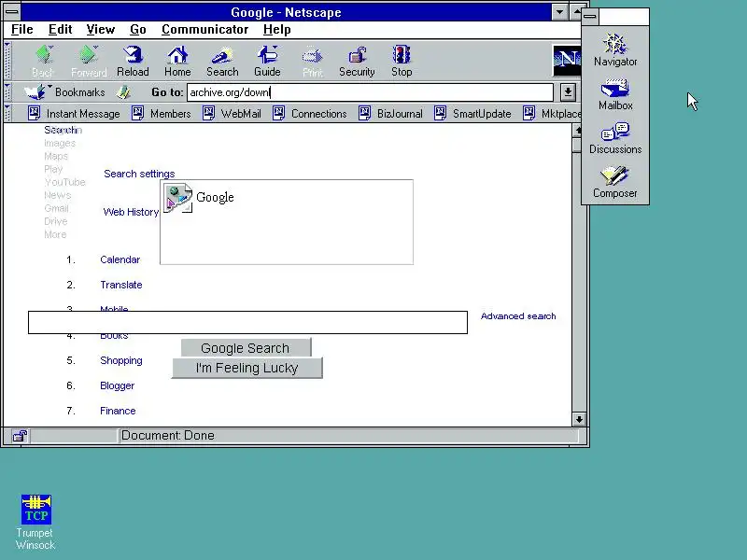Open the Guide toolbar button

tap(267, 61)
